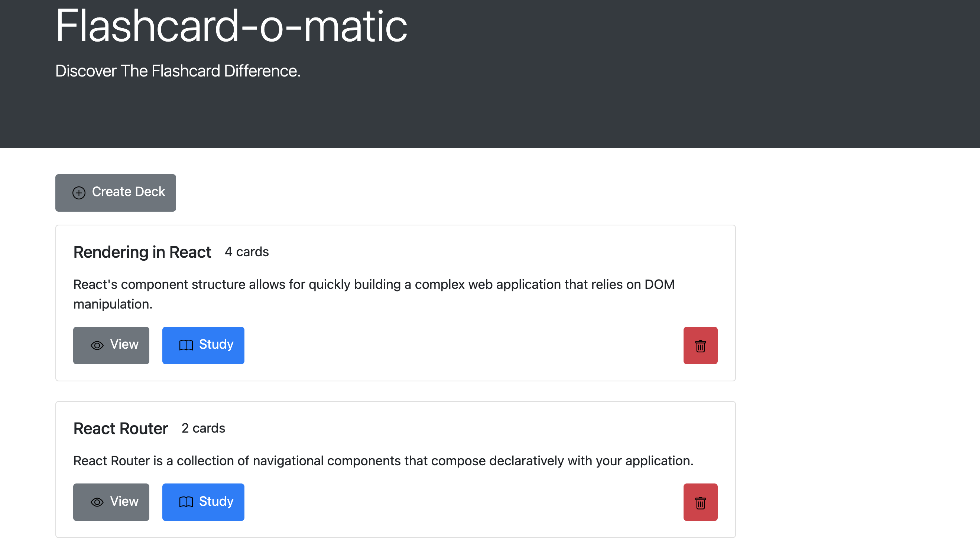Image resolution: width=980 pixels, height=557 pixels.
Task: Study the React Router deck
Action: coord(203,502)
